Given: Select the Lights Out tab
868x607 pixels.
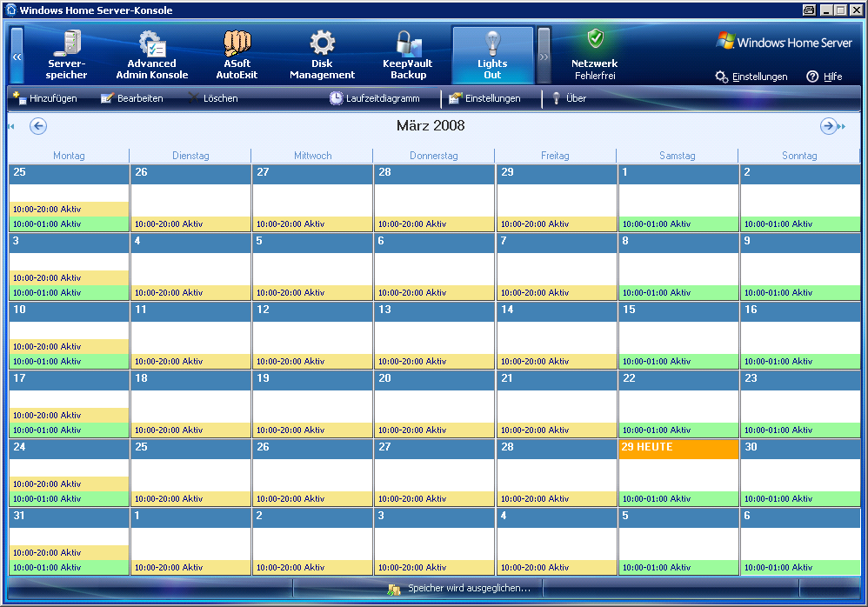Looking at the screenshot, I should [x=492, y=56].
